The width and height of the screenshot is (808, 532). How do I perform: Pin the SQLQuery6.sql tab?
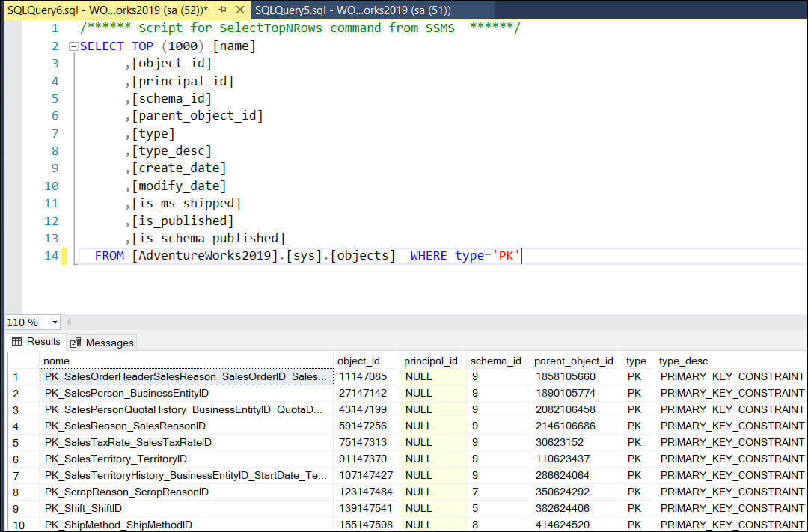222,10
